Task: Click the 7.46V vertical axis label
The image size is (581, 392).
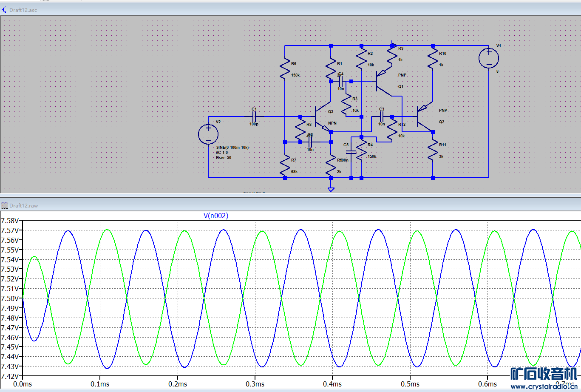Action: pos(10,338)
